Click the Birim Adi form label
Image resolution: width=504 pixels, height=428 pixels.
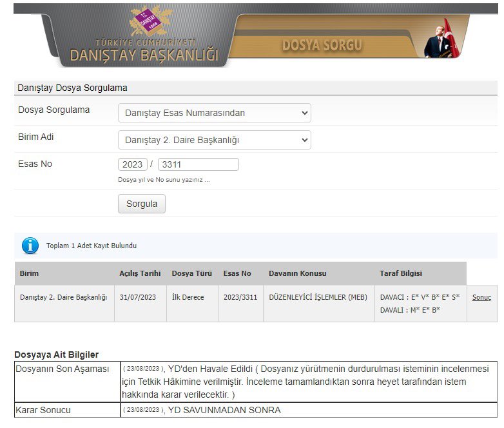[35, 137]
